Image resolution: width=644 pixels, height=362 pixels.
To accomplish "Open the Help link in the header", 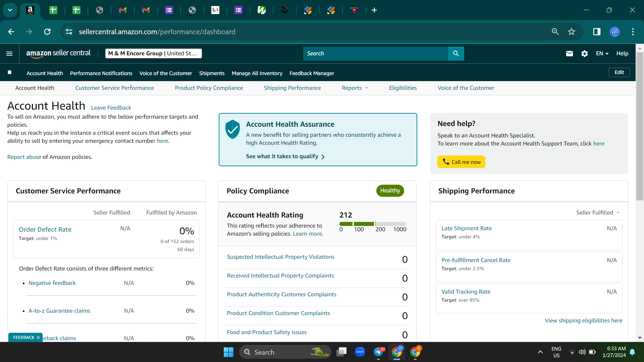I will [x=622, y=54].
